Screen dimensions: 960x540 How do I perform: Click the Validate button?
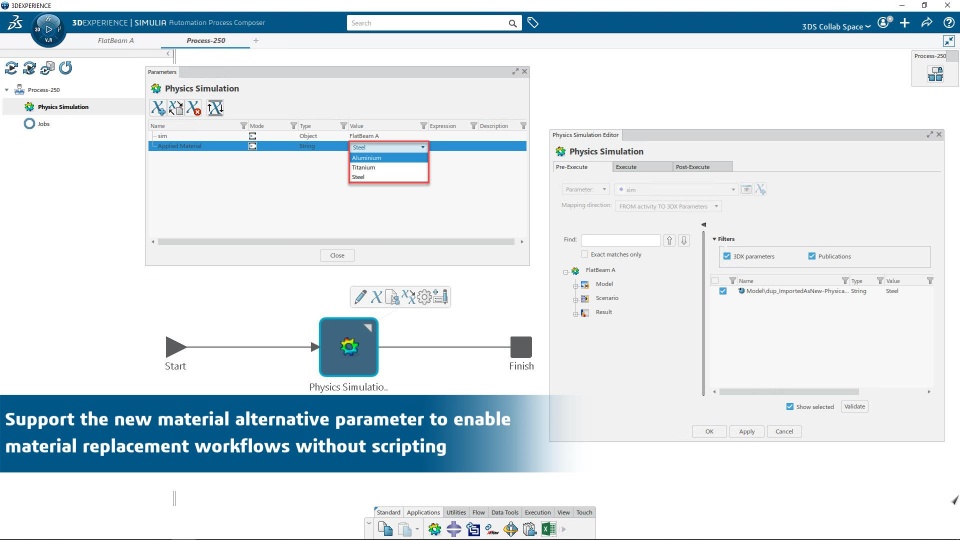point(855,407)
